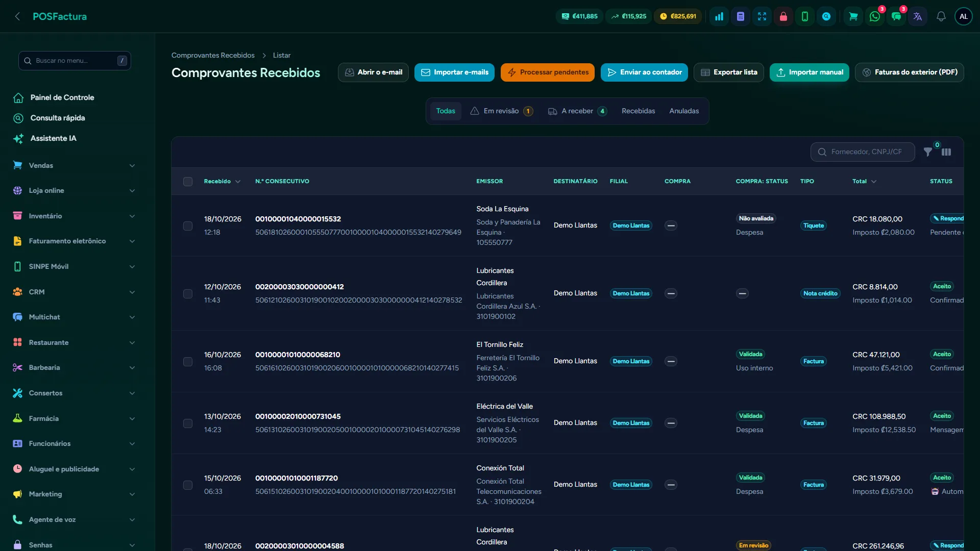Screen dimensions: 980x551
Task: Switch to the Anuladas tab
Action: click(x=684, y=111)
